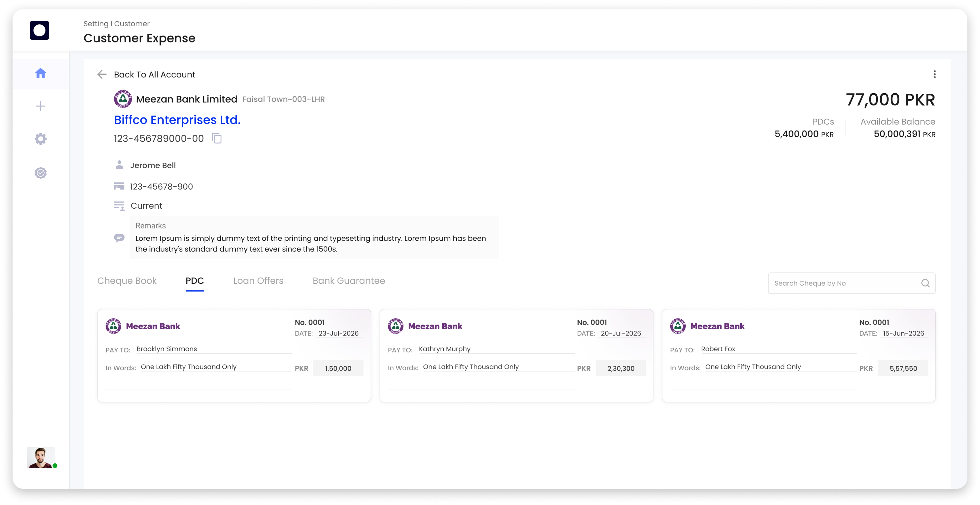Click the Available Balance 50,000,391 PKR
The image size is (980, 505).
(904, 134)
